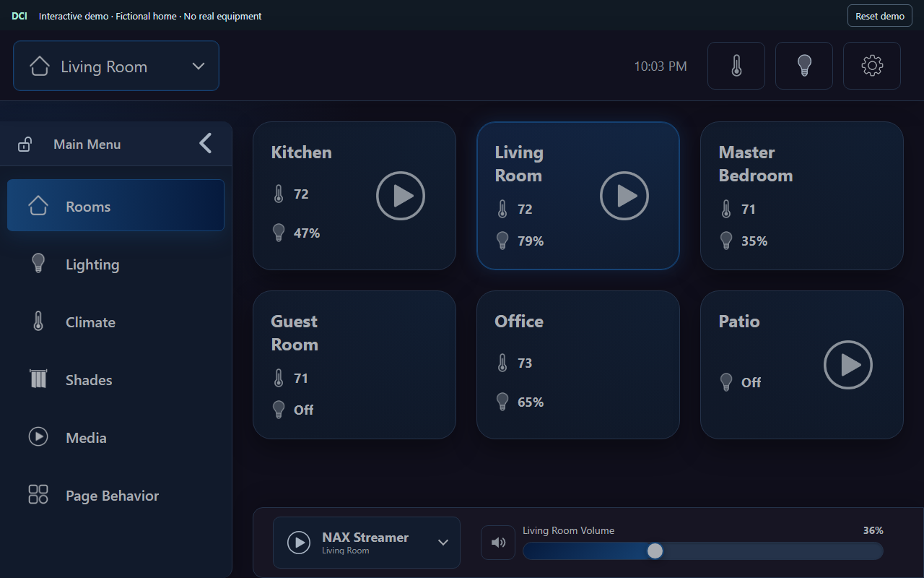This screenshot has width=924, height=578.
Task: Open the lighting bulb shortcut in header
Action: [804, 66]
